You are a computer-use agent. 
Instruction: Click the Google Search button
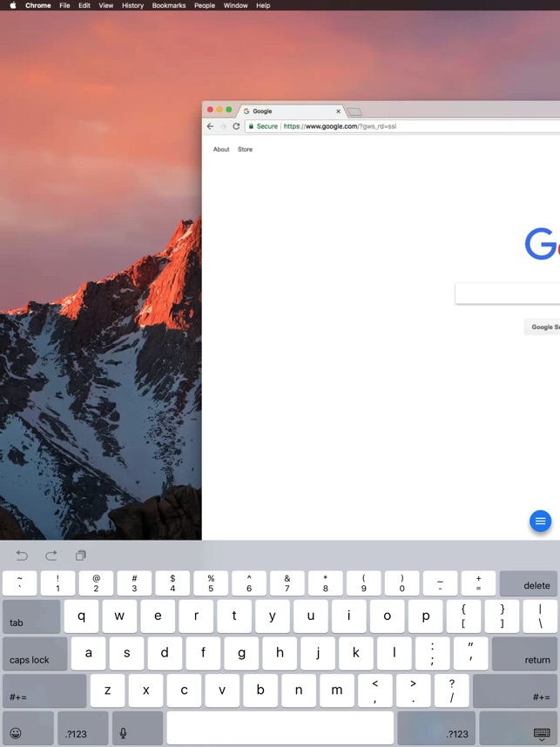click(543, 326)
